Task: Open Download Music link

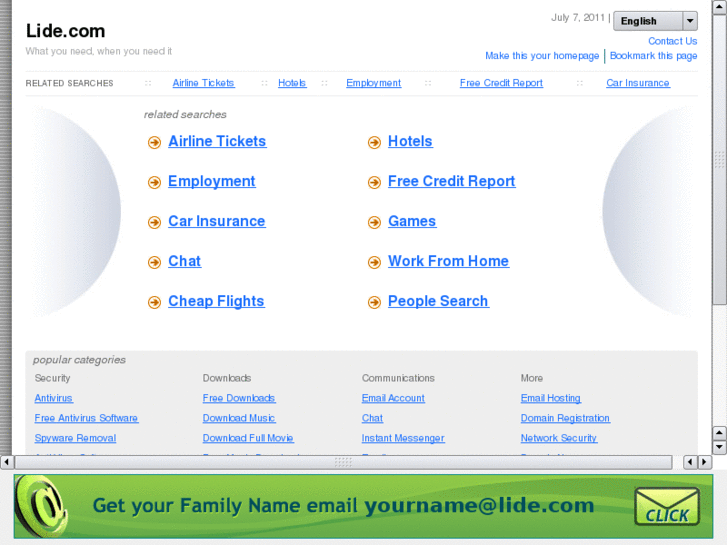Action: (x=239, y=418)
